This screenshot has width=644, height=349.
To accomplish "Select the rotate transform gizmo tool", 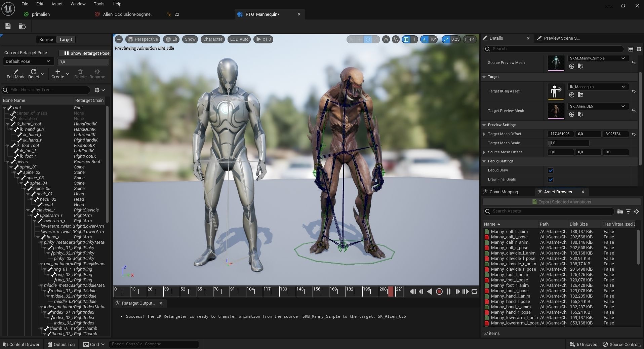I will tap(368, 39).
